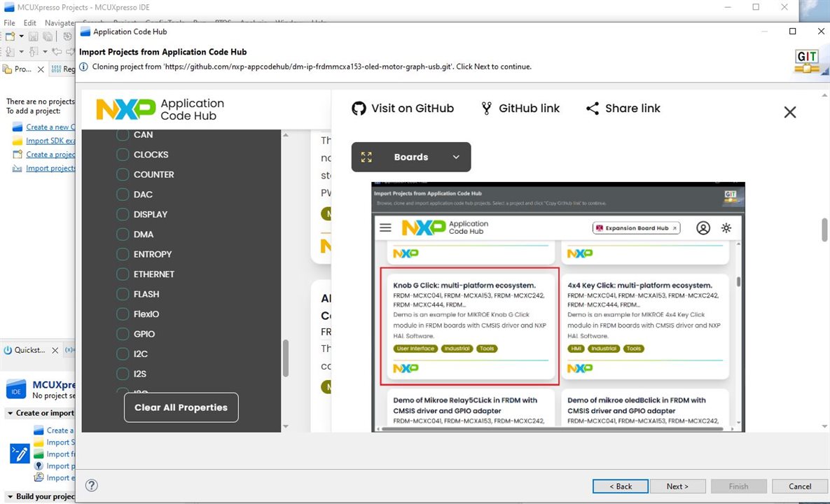Open the File menu
The width and height of the screenshot is (830, 504).
pyautogui.click(x=10, y=22)
